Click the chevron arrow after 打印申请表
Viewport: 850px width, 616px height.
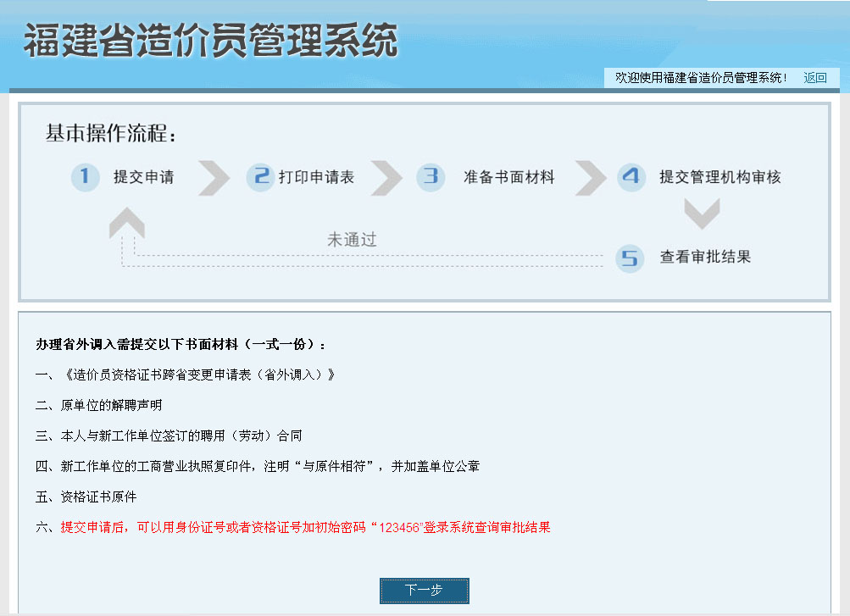click(386, 177)
